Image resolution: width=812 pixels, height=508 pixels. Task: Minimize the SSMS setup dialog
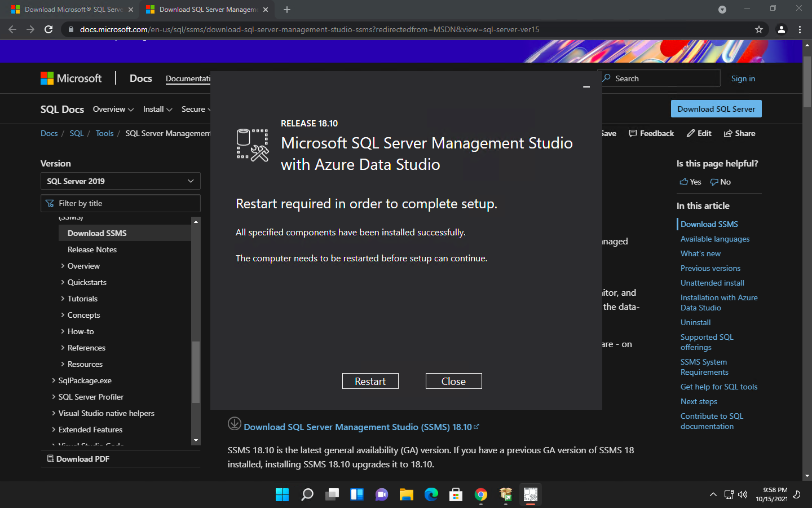(586, 87)
